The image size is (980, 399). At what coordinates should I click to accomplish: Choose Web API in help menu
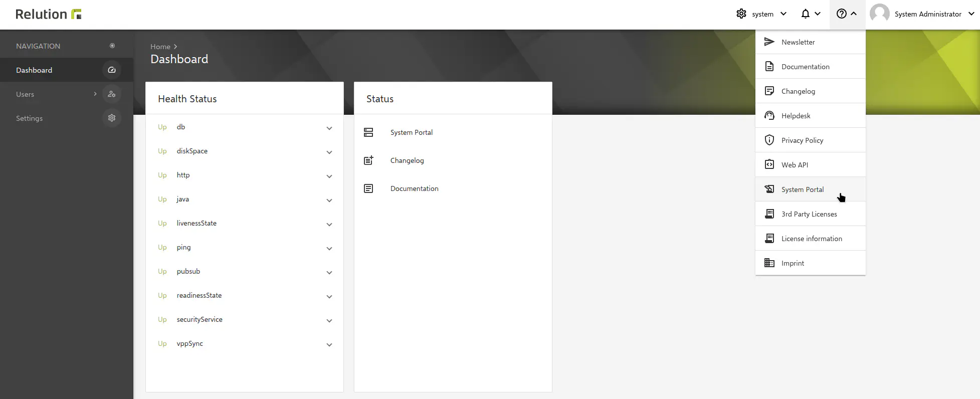(x=795, y=165)
